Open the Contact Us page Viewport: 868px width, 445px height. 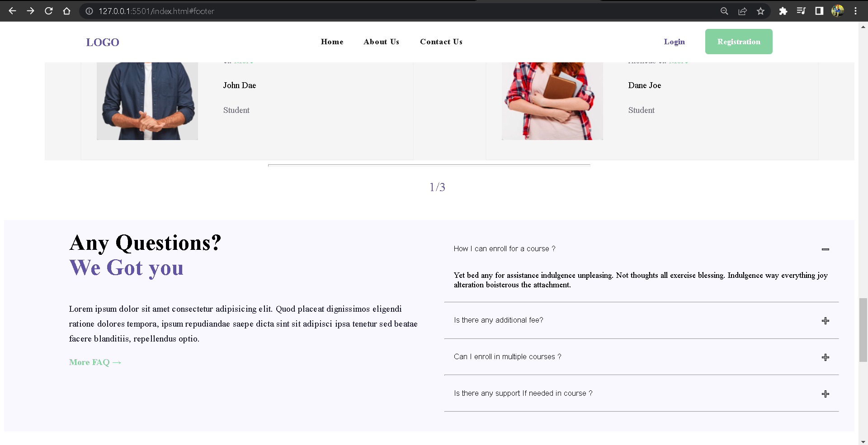click(x=441, y=42)
